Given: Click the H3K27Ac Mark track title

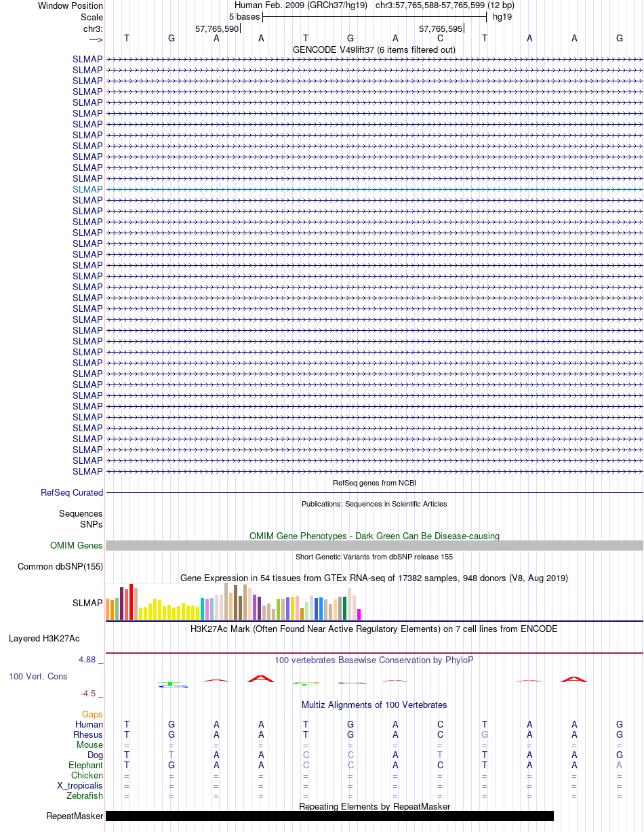Looking at the screenshot, I should pos(374,629).
